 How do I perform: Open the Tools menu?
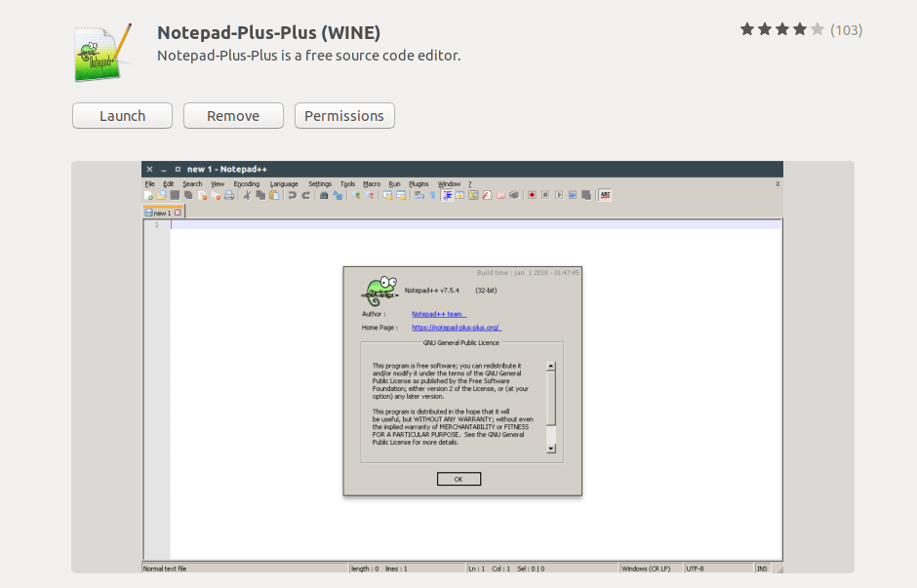point(347,183)
